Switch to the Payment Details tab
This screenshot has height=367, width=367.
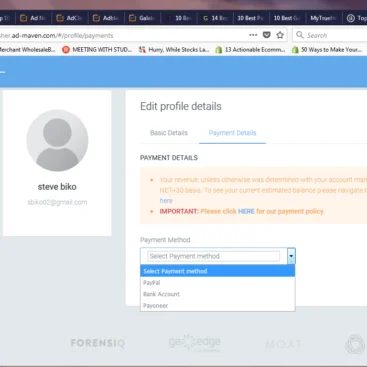tap(232, 133)
